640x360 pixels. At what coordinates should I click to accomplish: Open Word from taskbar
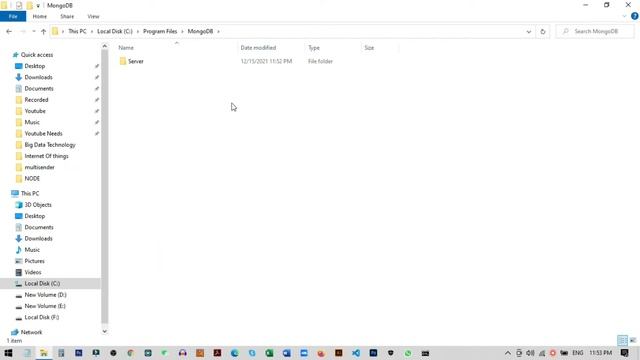[x=287, y=353]
